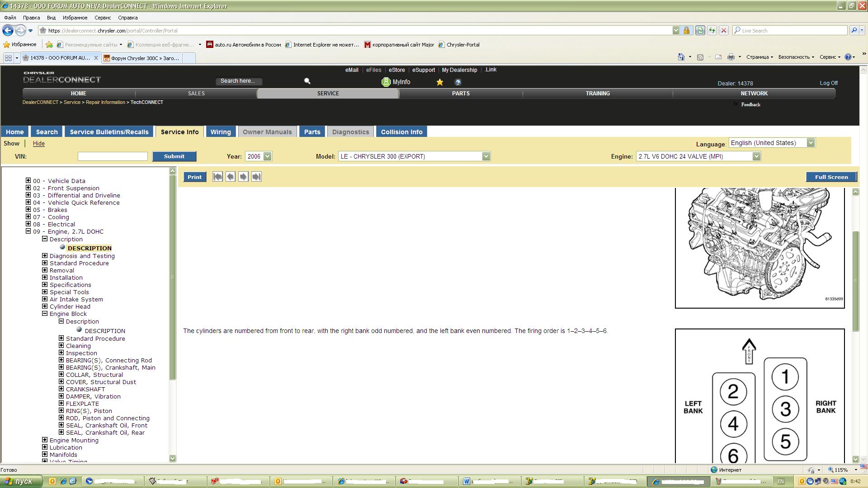
Task: Click the Feedback link
Action: pyautogui.click(x=750, y=104)
